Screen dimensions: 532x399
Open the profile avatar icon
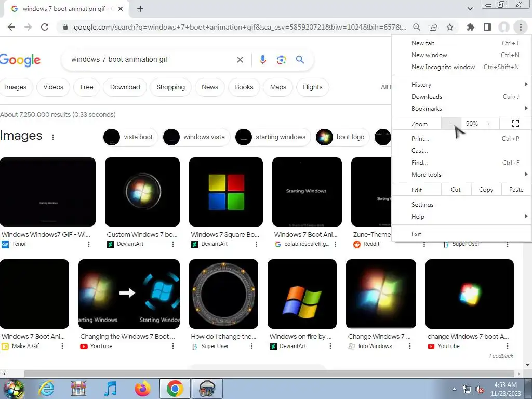tap(504, 27)
